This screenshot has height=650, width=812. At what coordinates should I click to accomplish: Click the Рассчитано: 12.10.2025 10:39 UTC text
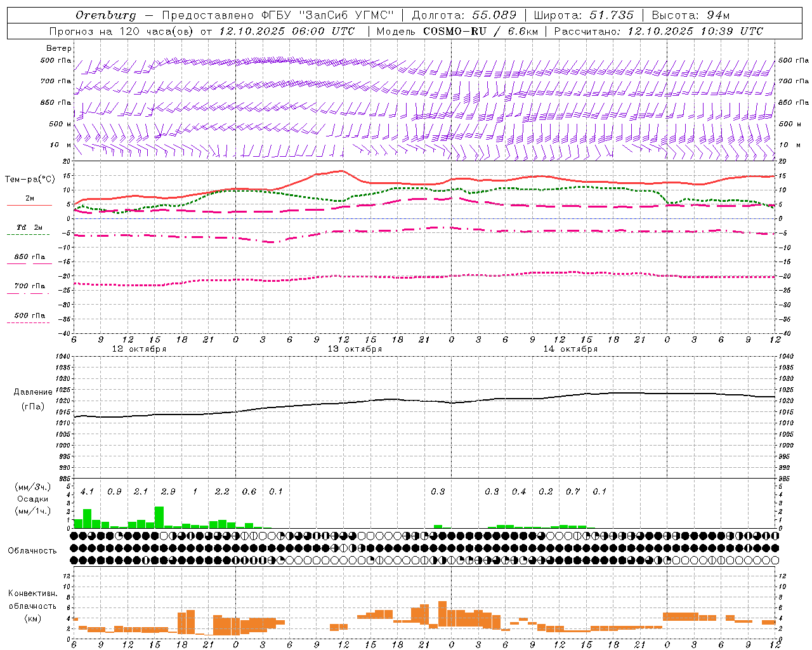658,31
